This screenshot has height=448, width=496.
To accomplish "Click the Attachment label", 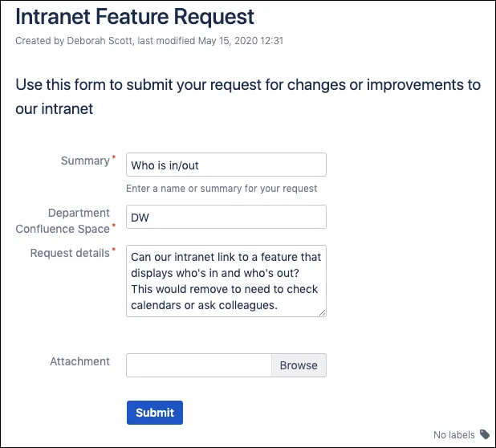I will (x=79, y=361).
